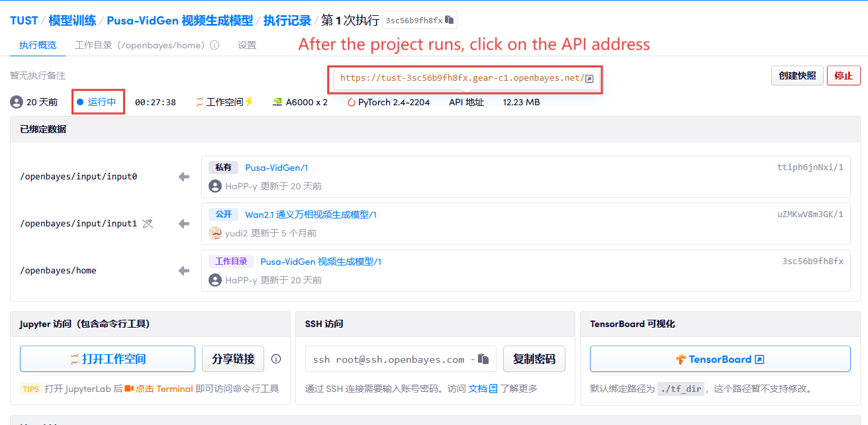Click yudi2 user avatar
This screenshot has height=425, width=868.
coord(215,233)
